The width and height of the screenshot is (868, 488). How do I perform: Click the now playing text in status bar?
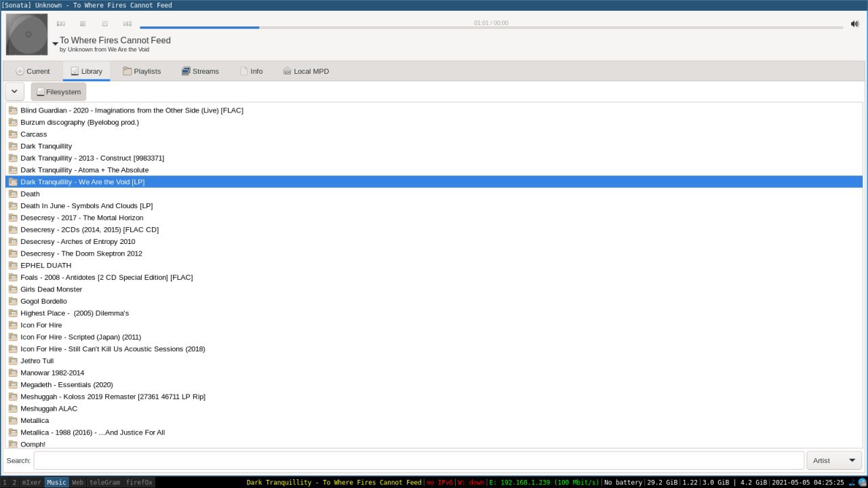coord(334,483)
